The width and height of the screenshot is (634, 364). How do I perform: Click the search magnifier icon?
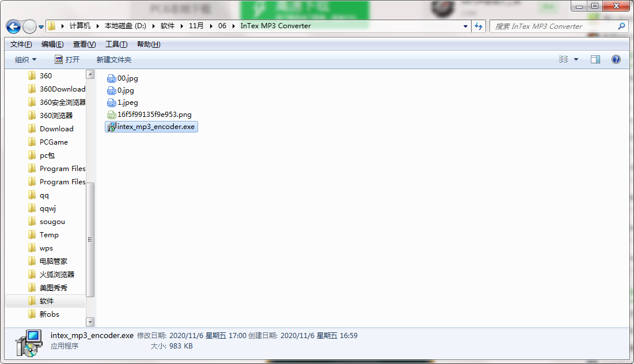(x=621, y=26)
